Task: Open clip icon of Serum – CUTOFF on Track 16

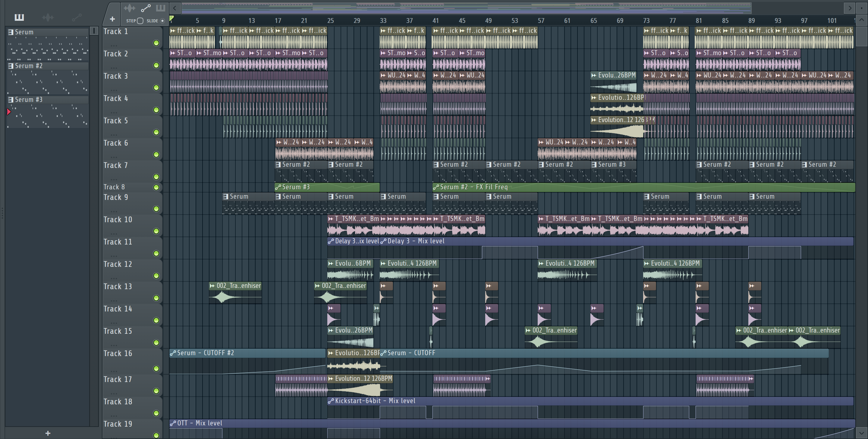Action: tap(383, 353)
